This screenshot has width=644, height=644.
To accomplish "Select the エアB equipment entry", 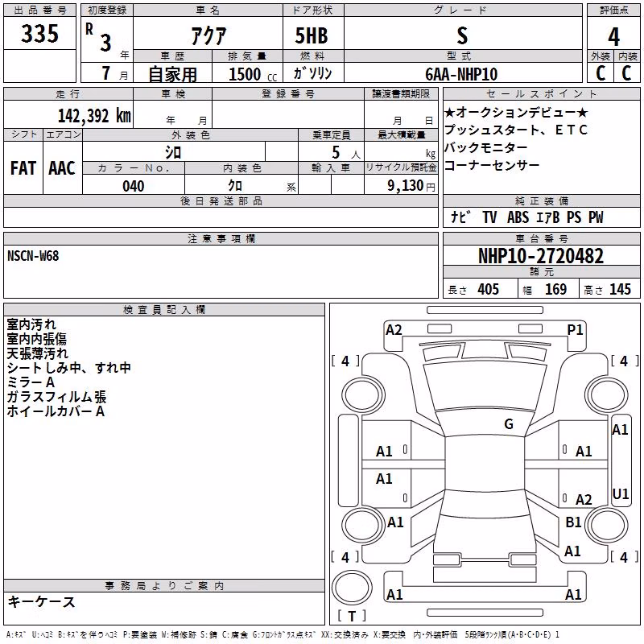I will [x=548, y=217].
